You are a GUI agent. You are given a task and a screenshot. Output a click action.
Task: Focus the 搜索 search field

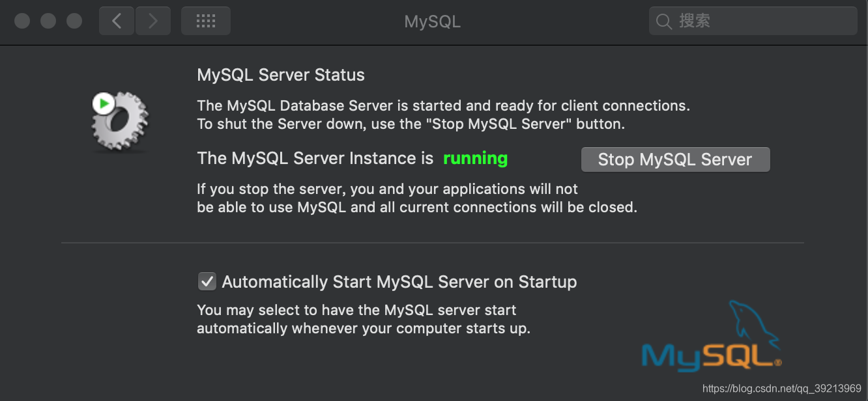tap(753, 21)
